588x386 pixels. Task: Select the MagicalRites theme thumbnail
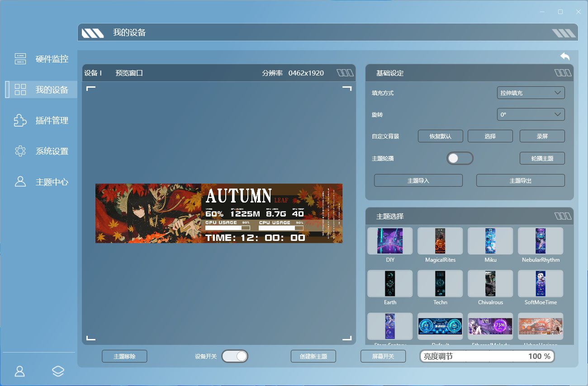point(440,241)
